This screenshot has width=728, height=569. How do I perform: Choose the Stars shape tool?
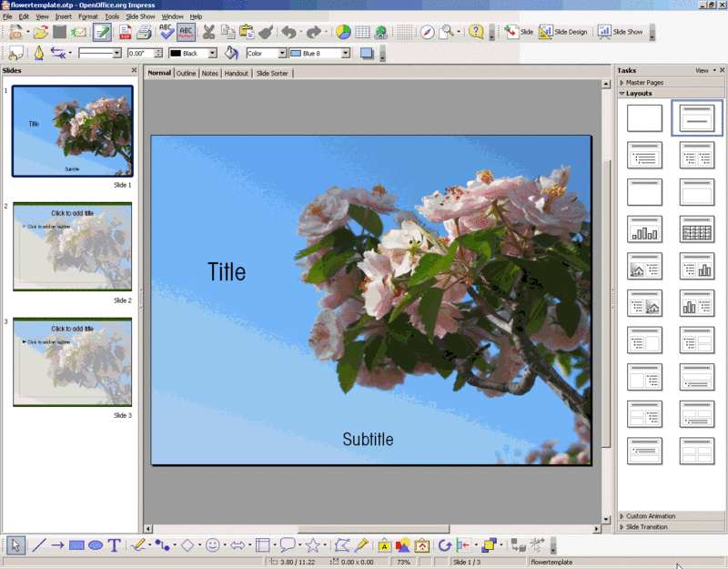[x=312, y=544]
